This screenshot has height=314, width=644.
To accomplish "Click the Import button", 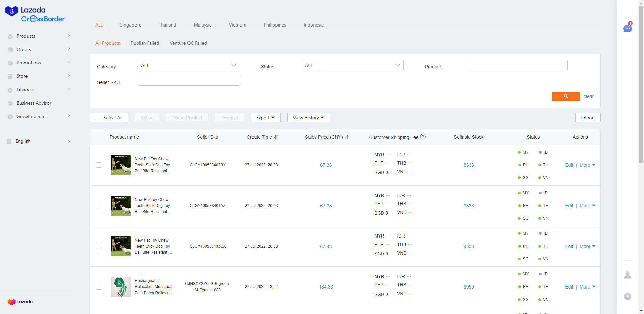I will [x=588, y=118].
